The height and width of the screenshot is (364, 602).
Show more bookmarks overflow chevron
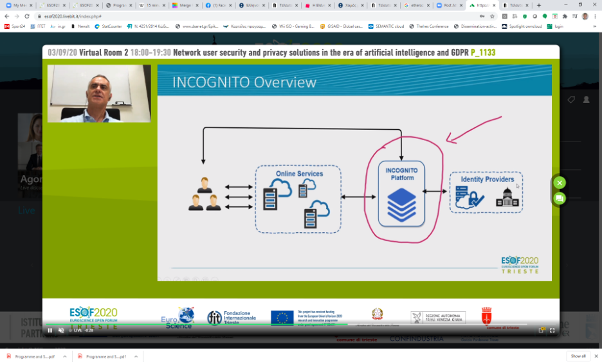(595, 26)
